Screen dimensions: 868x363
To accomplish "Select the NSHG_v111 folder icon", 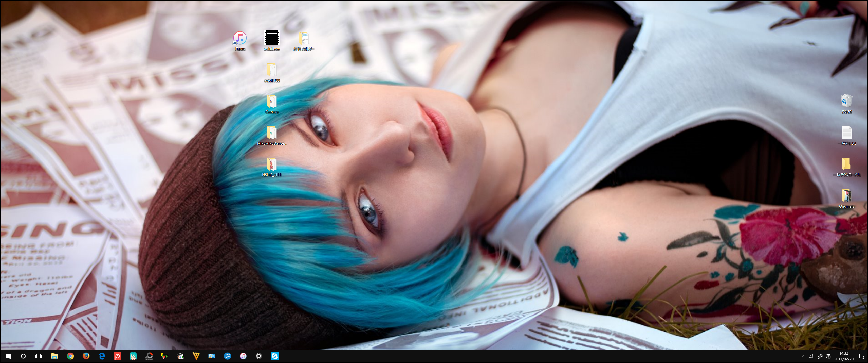I will [x=272, y=164].
